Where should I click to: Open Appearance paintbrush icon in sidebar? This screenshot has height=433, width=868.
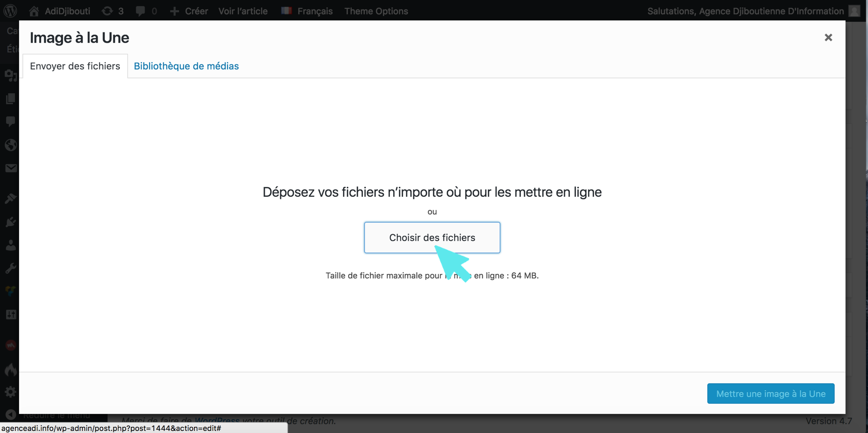pos(10,199)
